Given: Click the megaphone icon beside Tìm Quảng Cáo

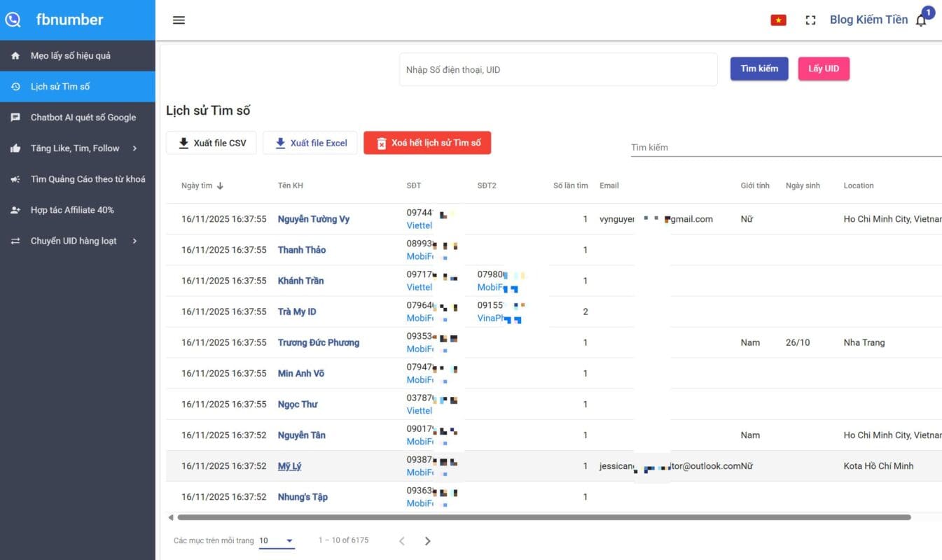Looking at the screenshot, I should (x=15, y=179).
